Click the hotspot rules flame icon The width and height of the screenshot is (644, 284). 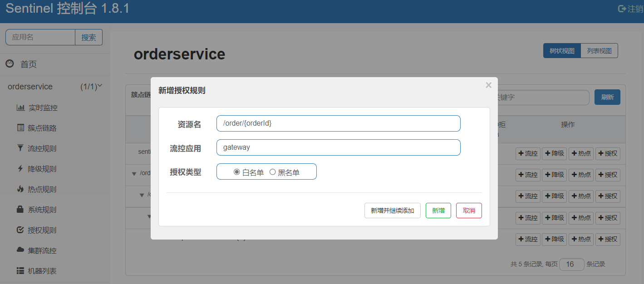click(x=20, y=189)
